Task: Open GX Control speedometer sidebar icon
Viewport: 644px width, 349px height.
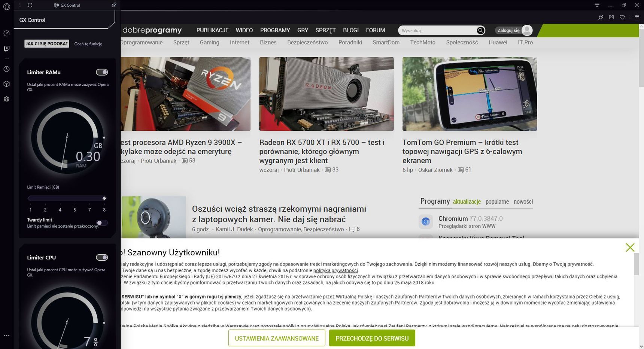Action: 6,33
